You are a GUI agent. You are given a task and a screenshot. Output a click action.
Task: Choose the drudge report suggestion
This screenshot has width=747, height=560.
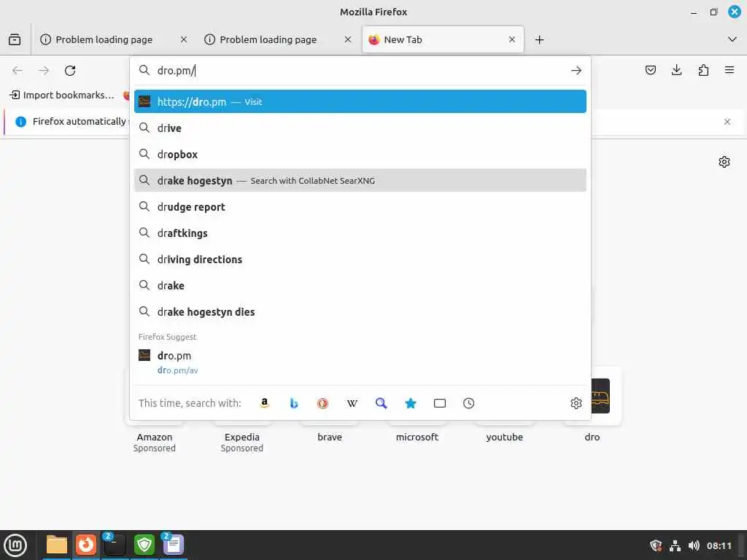tap(360, 206)
